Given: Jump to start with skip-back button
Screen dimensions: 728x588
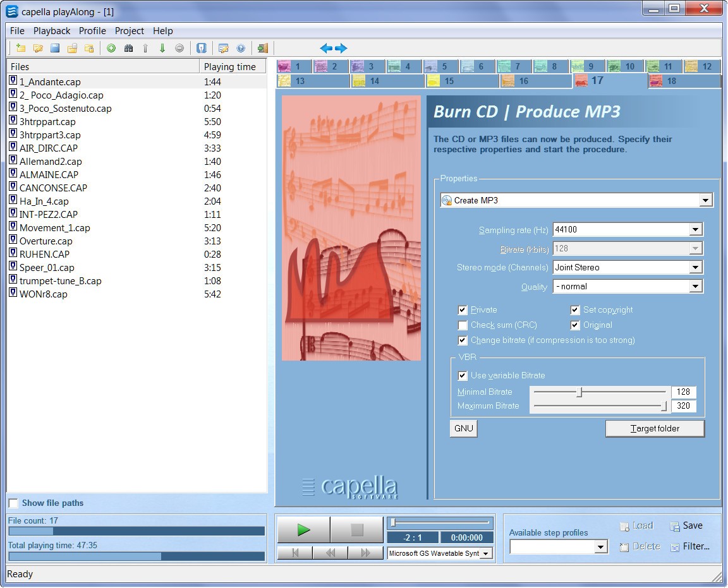Looking at the screenshot, I should click(x=295, y=553).
